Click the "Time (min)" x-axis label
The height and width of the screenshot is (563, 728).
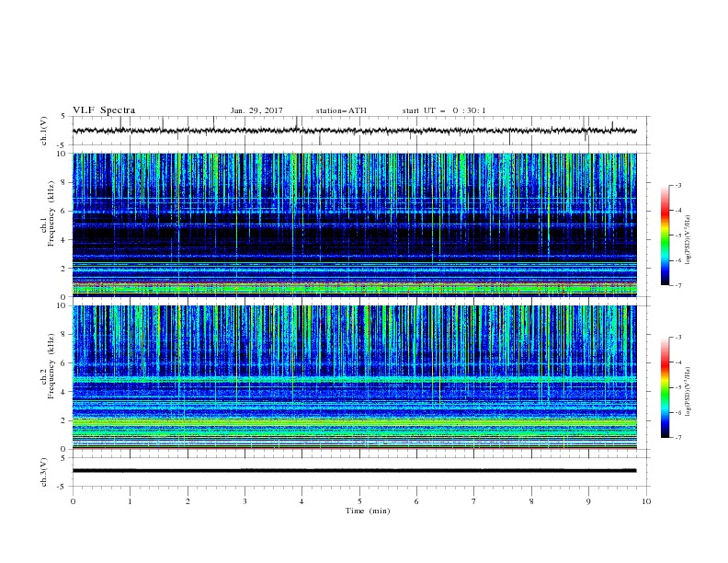click(368, 511)
